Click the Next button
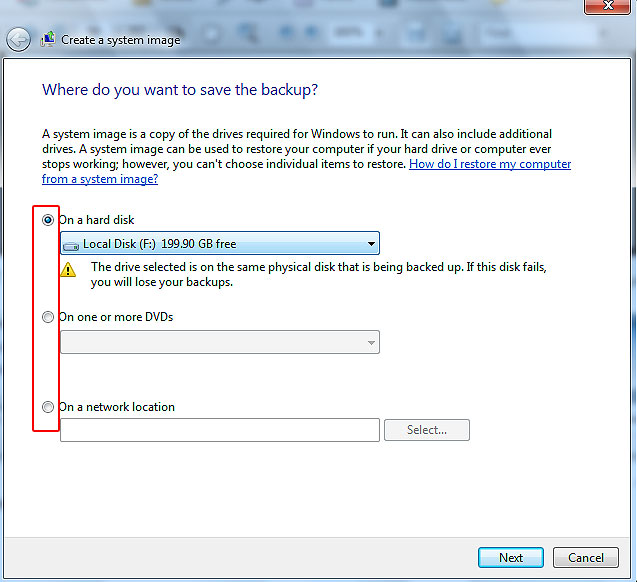 (510, 557)
